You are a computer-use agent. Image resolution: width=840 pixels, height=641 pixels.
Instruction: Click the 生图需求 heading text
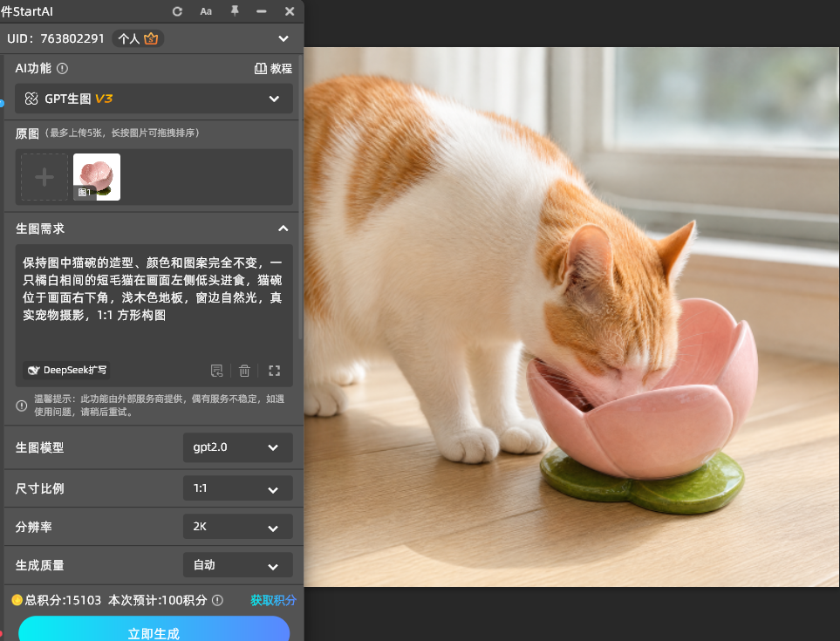[40, 228]
